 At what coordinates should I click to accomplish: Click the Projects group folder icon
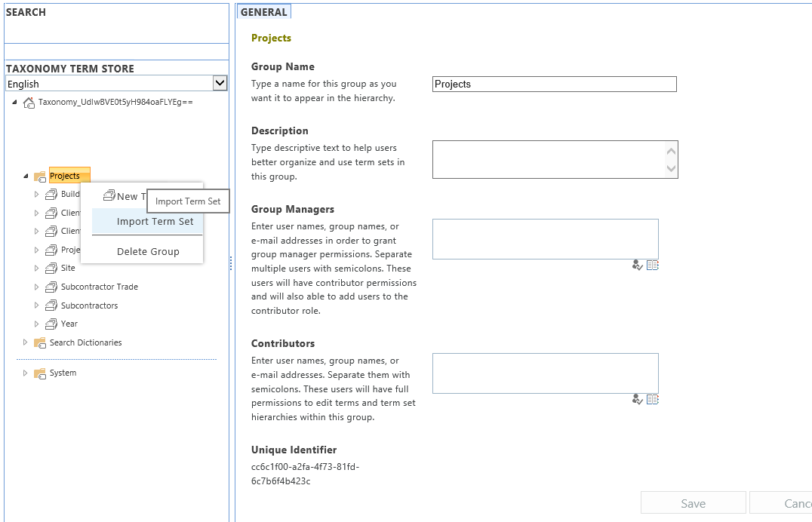click(x=40, y=177)
